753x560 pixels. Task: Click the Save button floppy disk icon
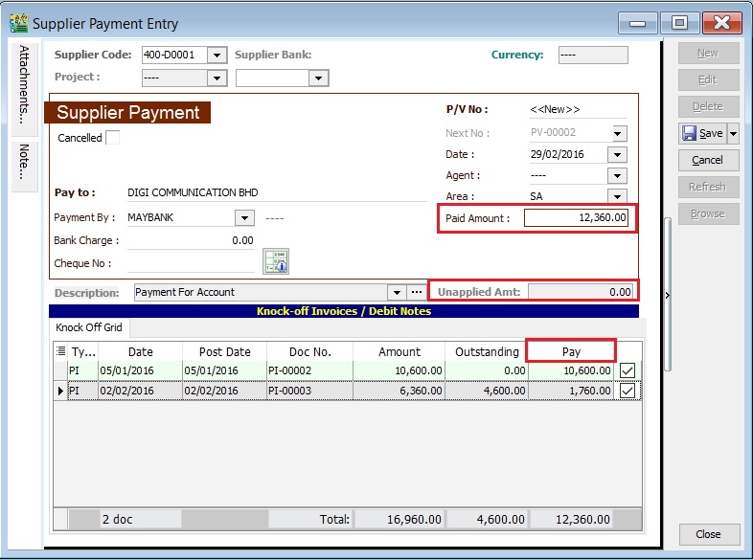pyautogui.click(x=690, y=133)
